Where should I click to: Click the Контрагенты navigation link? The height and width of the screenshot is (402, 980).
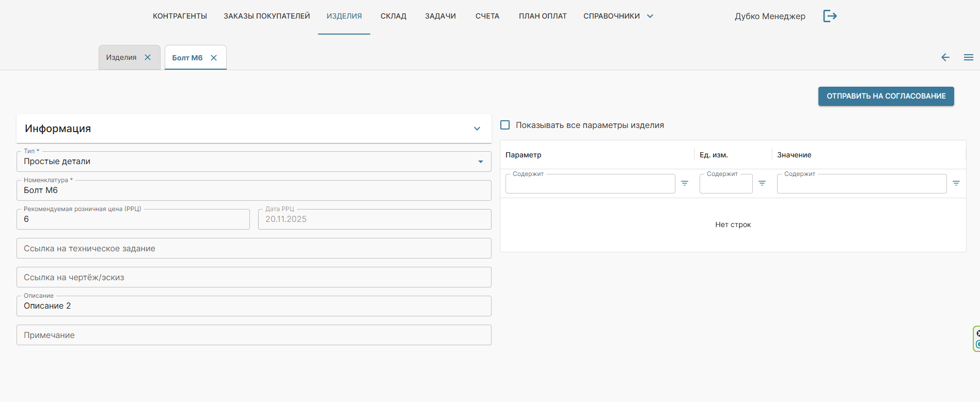180,16
